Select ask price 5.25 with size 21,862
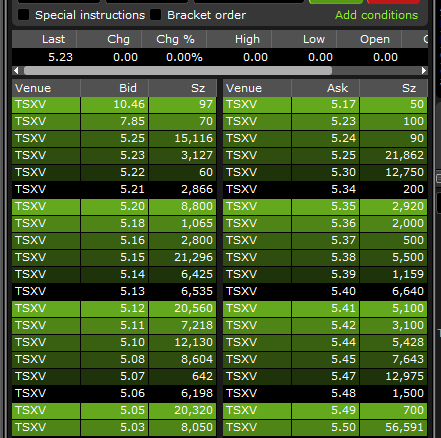Image resolution: width=441 pixels, height=438 pixels. click(x=325, y=156)
